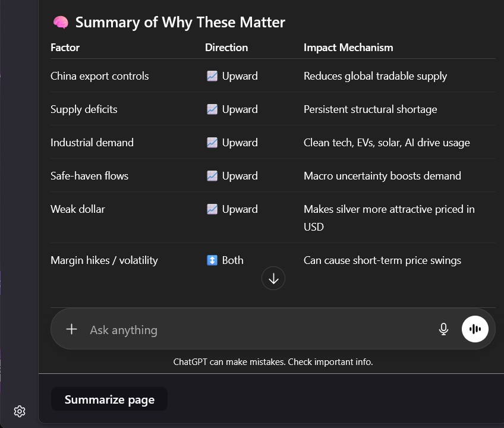Image resolution: width=504 pixels, height=428 pixels.
Task: Click the chart icon in Safe-haven flows row
Action: 212,176
